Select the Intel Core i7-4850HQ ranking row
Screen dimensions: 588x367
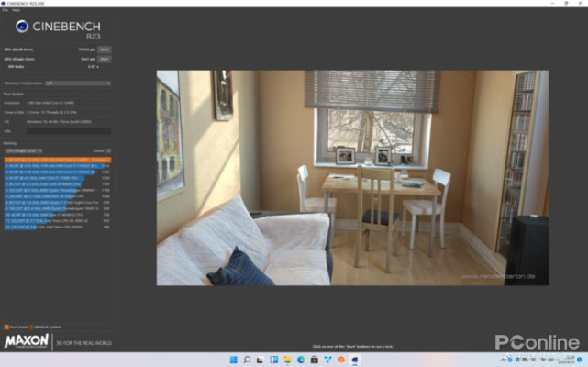pos(58,215)
